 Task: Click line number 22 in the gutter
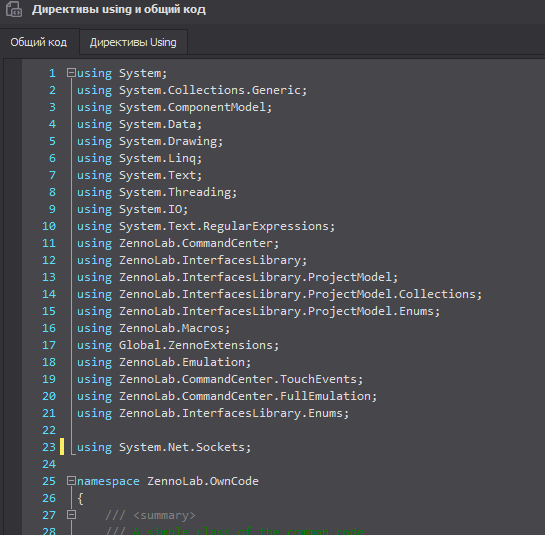[49, 430]
